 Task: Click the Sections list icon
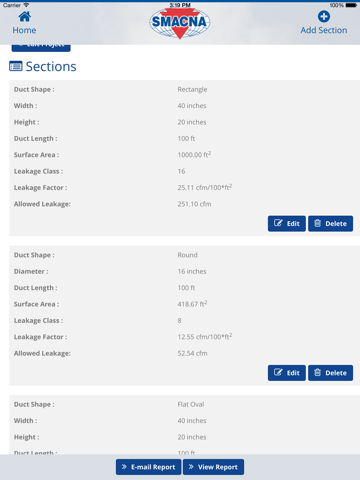click(16, 66)
